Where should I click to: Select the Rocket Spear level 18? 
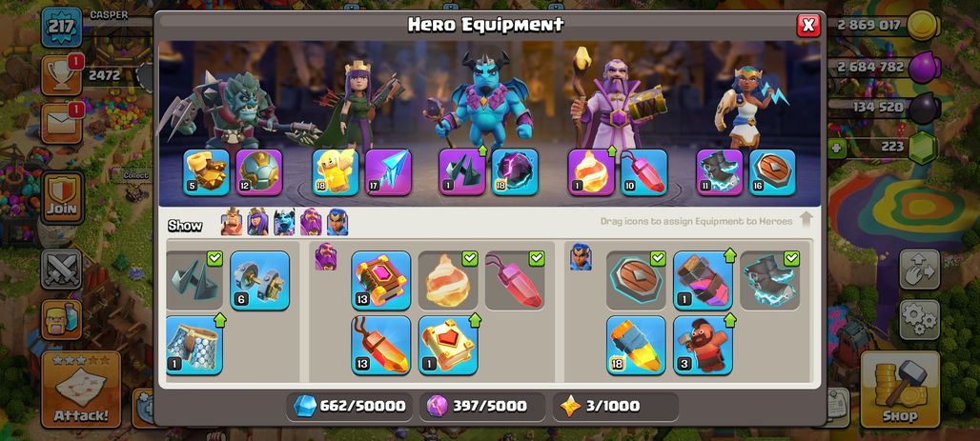point(636,345)
